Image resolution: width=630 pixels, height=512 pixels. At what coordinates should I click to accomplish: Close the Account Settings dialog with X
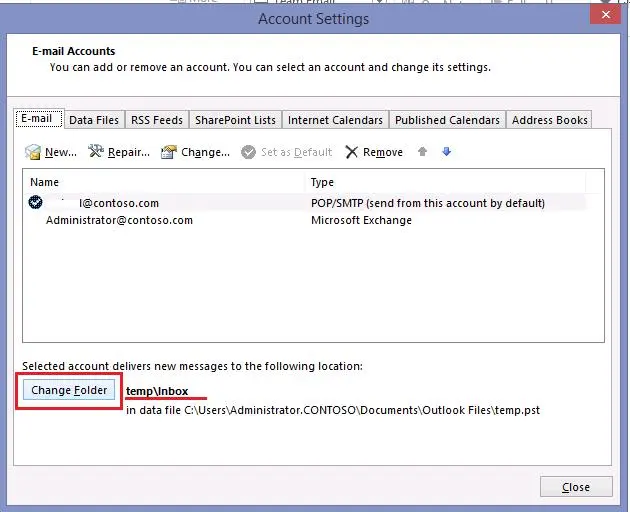click(x=605, y=15)
